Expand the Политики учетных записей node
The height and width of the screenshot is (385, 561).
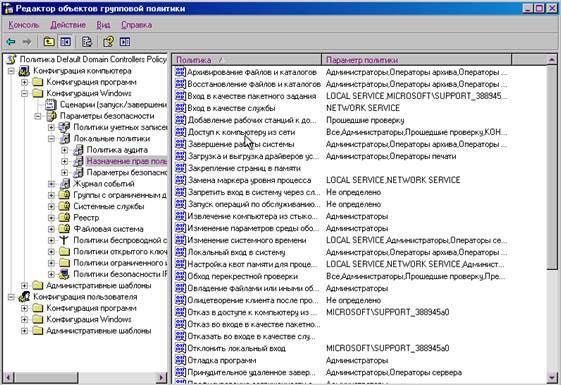pos(51,127)
